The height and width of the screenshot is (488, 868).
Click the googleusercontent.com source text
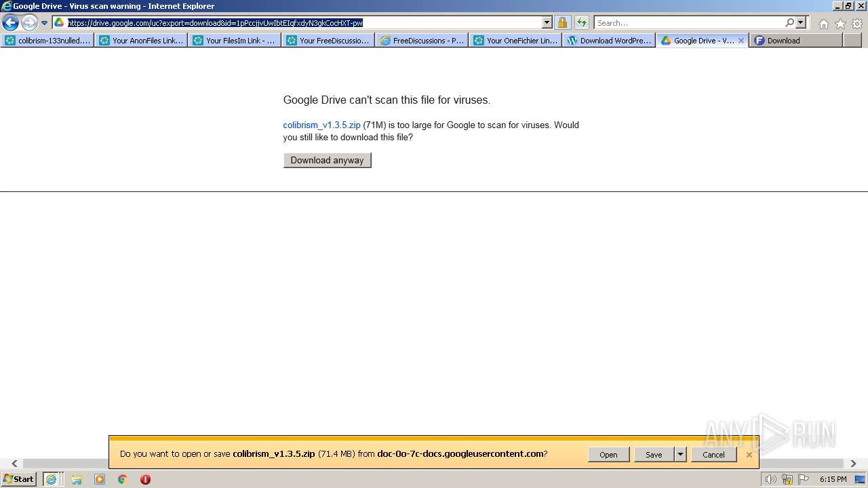[460, 454]
